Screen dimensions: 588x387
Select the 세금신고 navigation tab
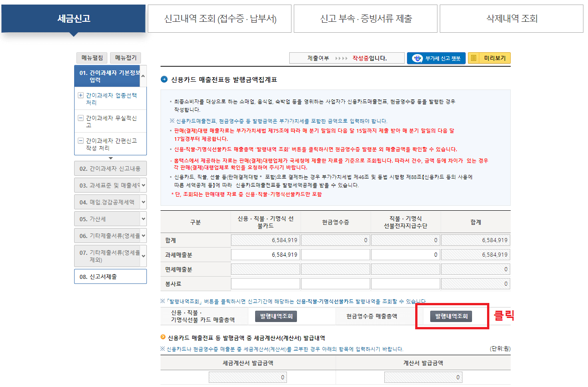point(73,17)
